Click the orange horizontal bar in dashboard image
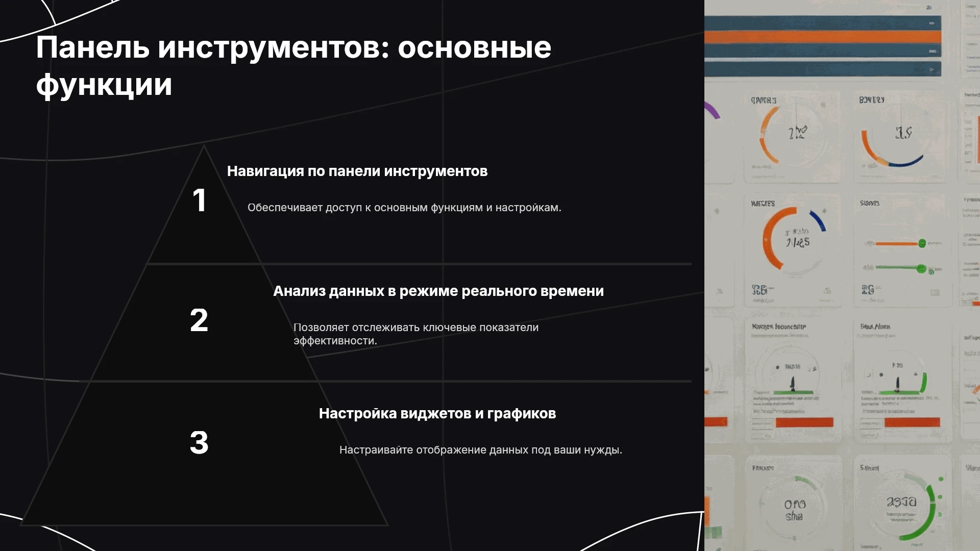Viewport: 980px width, 551px height. point(823,37)
